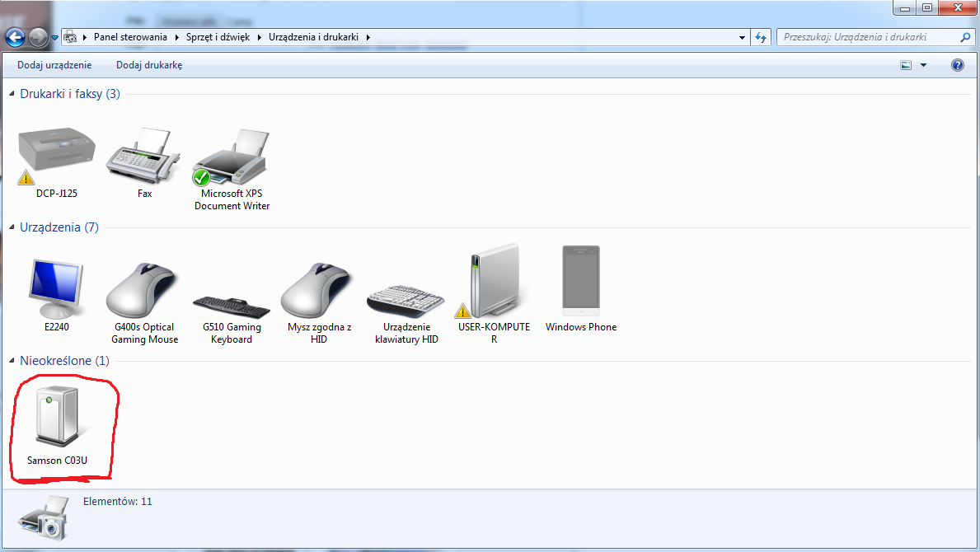Click the Forward navigation arrow
980x552 pixels.
click(38, 38)
